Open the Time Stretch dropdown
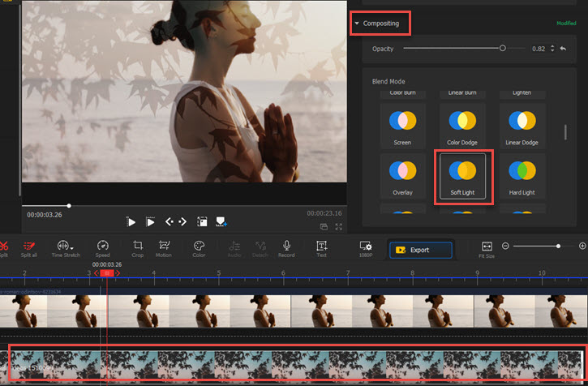The width and height of the screenshot is (588, 386). (66, 246)
